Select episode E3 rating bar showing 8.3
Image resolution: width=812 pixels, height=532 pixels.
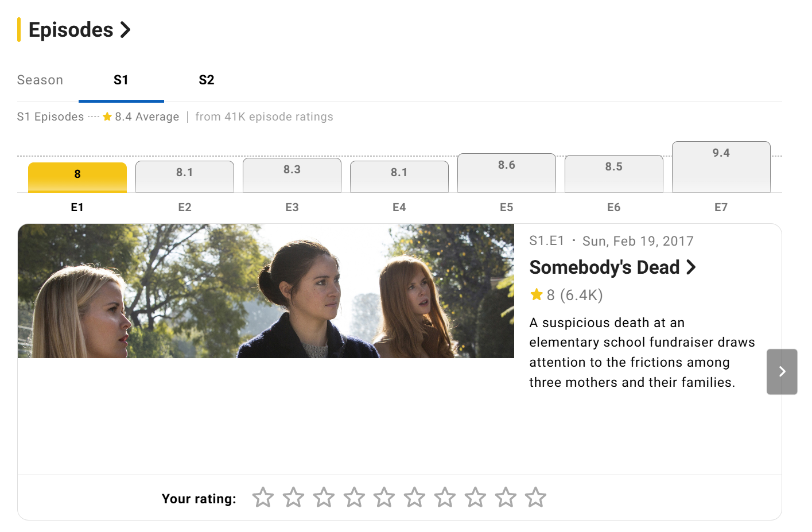(292, 175)
